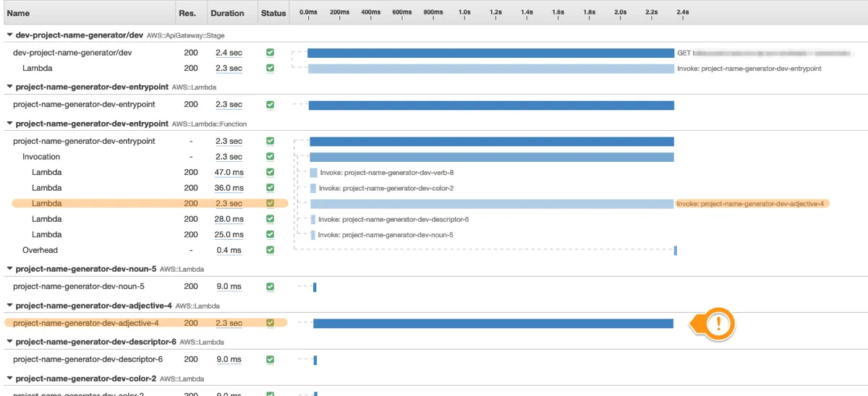Select highlighted project-name-generator-dev-adjective-4 segment row name
This screenshot has width=868, height=396.
pyautogui.click(x=85, y=323)
